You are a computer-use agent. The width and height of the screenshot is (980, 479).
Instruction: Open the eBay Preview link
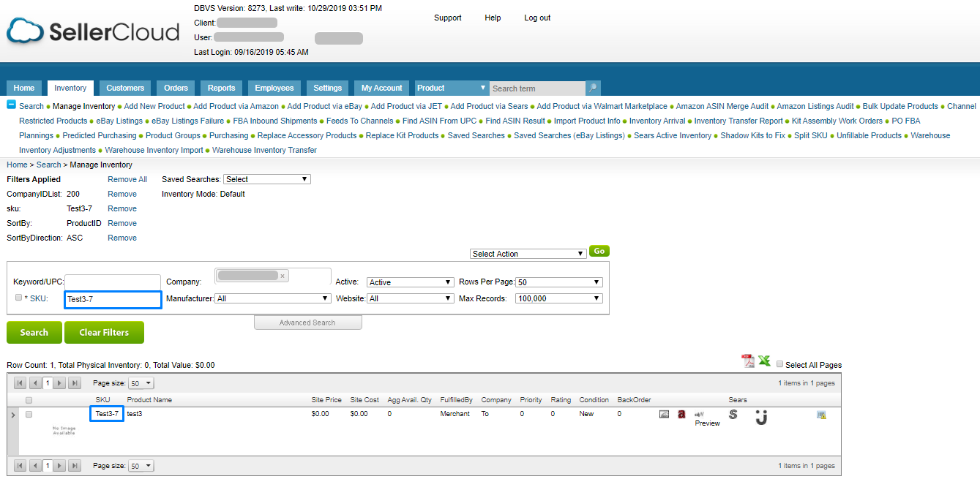708,423
